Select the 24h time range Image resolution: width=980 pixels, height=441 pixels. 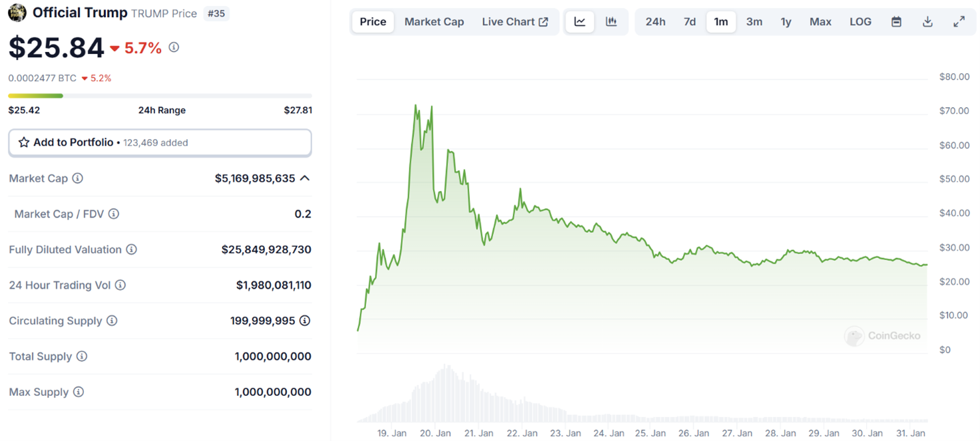[x=655, y=22]
